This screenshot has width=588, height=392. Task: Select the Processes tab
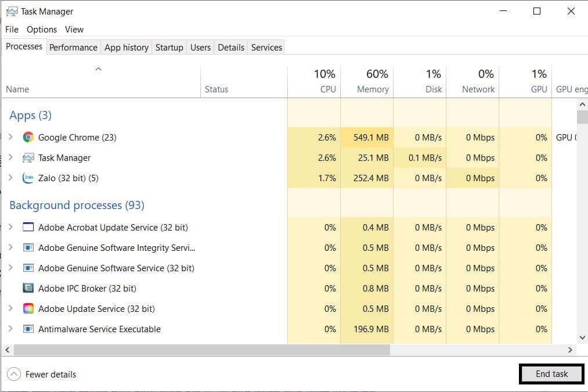tap(24, 46)
